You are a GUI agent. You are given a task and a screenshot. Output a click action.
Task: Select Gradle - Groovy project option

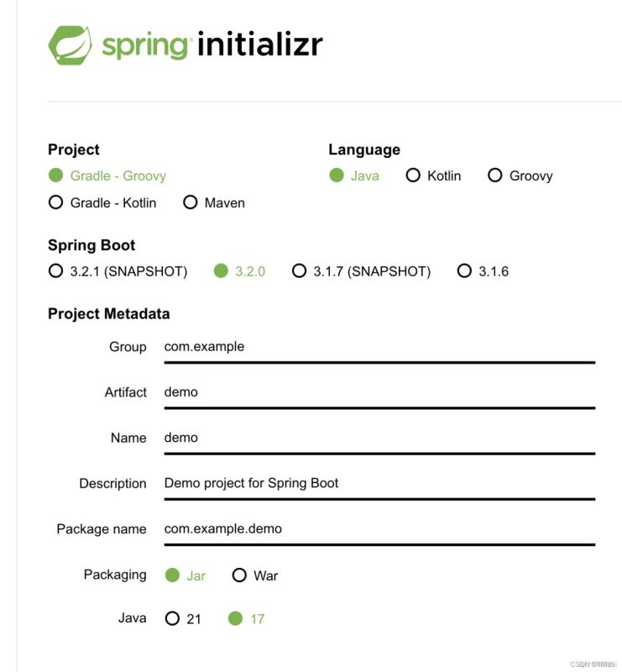(107, 176)
